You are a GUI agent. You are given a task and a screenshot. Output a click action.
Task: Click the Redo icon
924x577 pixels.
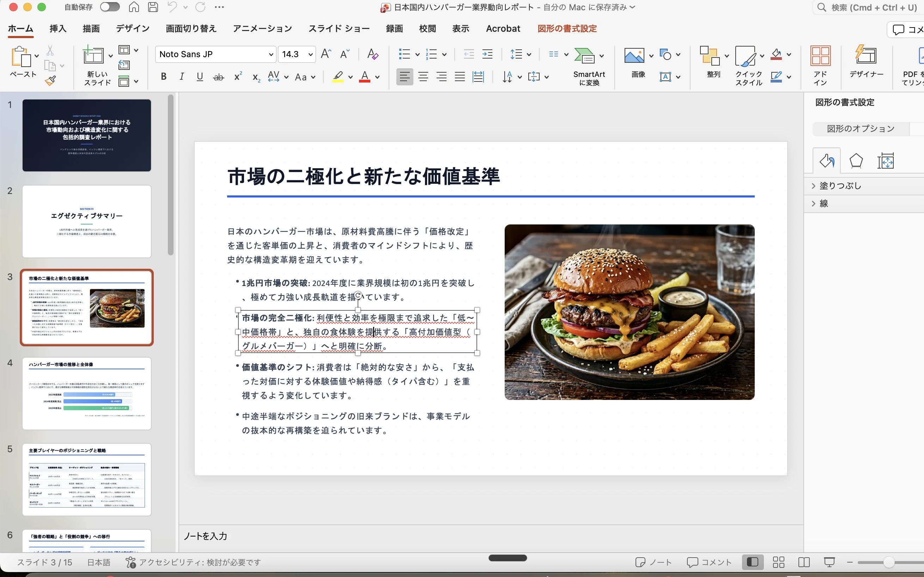(200, 7)
